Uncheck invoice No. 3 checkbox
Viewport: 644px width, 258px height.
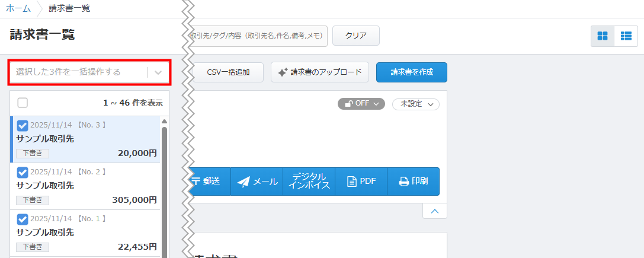click(23, 125)
